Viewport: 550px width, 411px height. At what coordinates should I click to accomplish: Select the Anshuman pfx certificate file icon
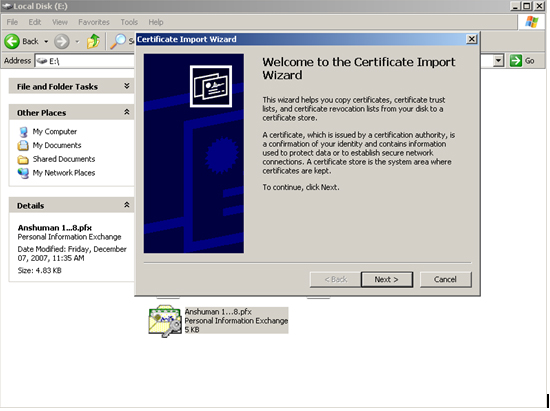[165, 321]
